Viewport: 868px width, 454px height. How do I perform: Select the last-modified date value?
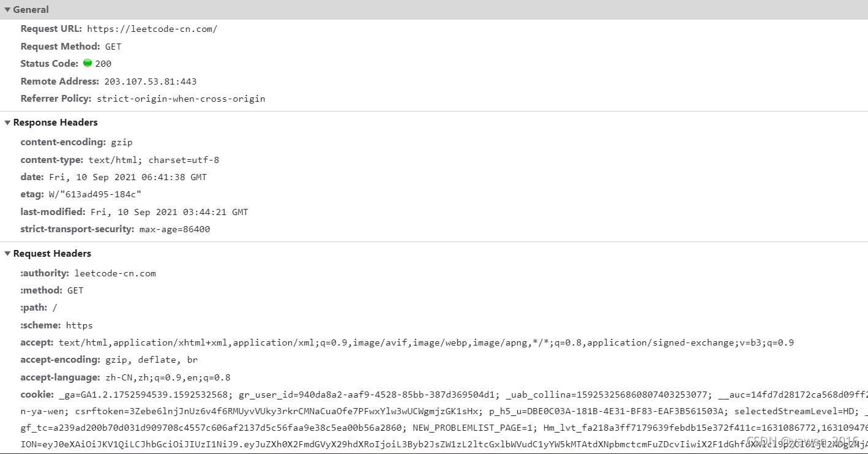pos(170,212)
